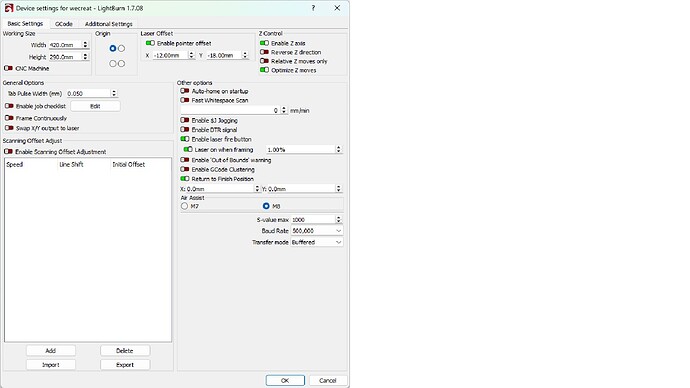Viewport: 690px width, 388px height.
Task: Click the whitespace scan mm/min spinner arrows
Action: (x=284, y=110)
